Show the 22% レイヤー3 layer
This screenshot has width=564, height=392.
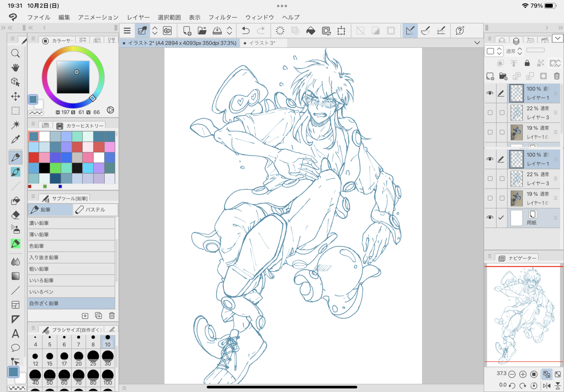click(490, 113)
